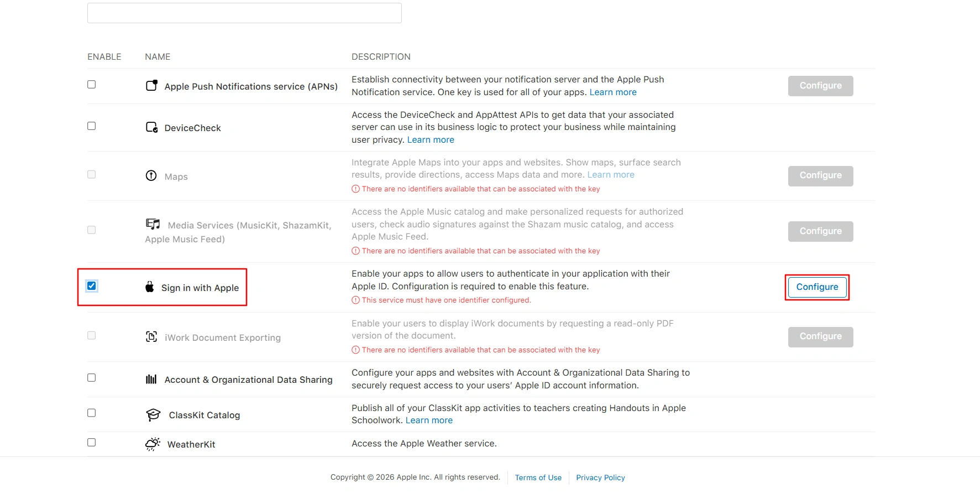Click 'This service must have one identifier configured' message
This screenshot has height=504, width=980.
click(446, 300)
